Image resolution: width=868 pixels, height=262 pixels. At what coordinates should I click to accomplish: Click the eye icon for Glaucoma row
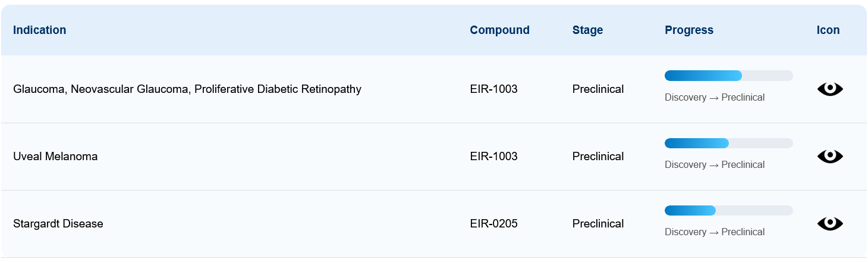[x=830, y=89]
